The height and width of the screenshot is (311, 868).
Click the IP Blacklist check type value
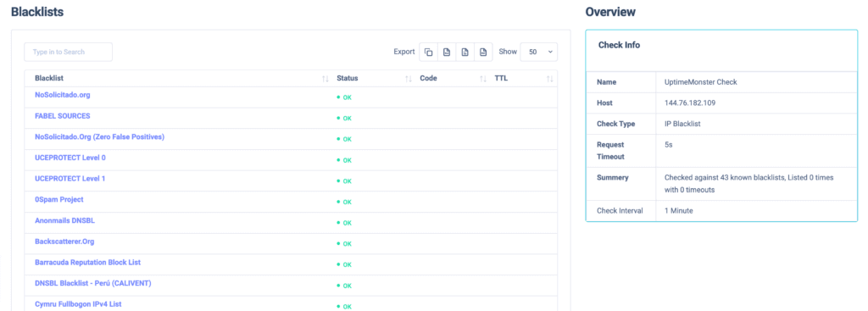[x=682, y=124]
